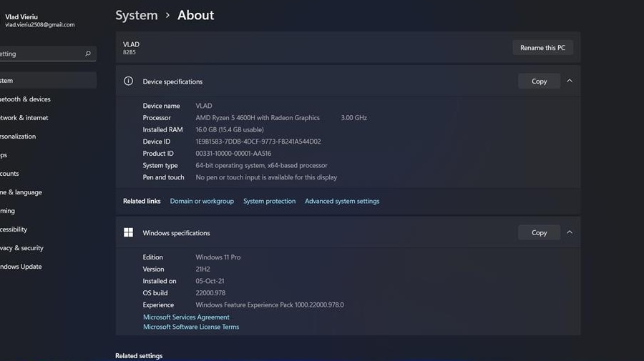Viewport: 644px width, 361px height.
Task: Copy the Windows specifications
Action: pyautogui.click(x=539, y=233)
